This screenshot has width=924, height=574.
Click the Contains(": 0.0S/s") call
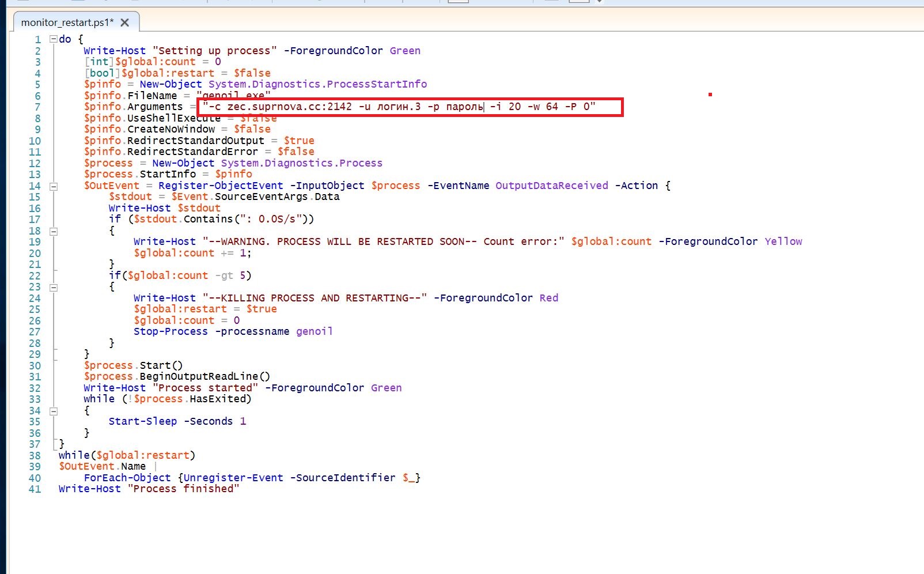click(x=249, y=219)
